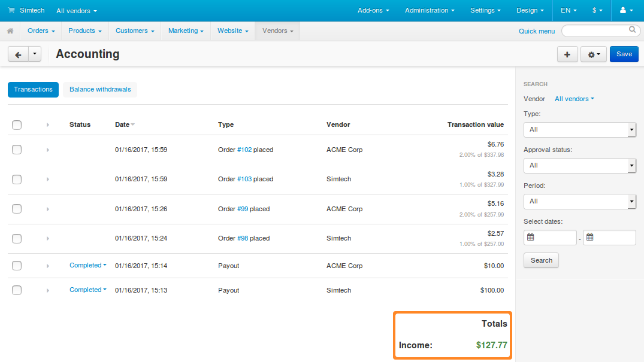Open the user account menu icon

click(626, 11)
